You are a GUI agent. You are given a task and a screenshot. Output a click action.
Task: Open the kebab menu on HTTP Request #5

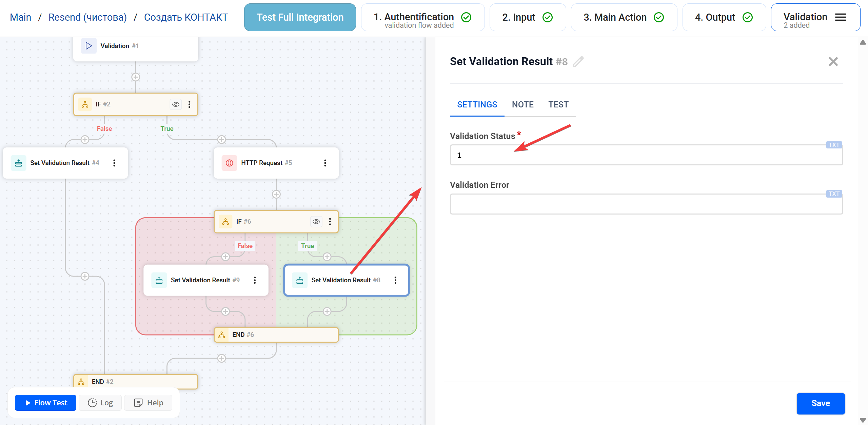(325, 163)
